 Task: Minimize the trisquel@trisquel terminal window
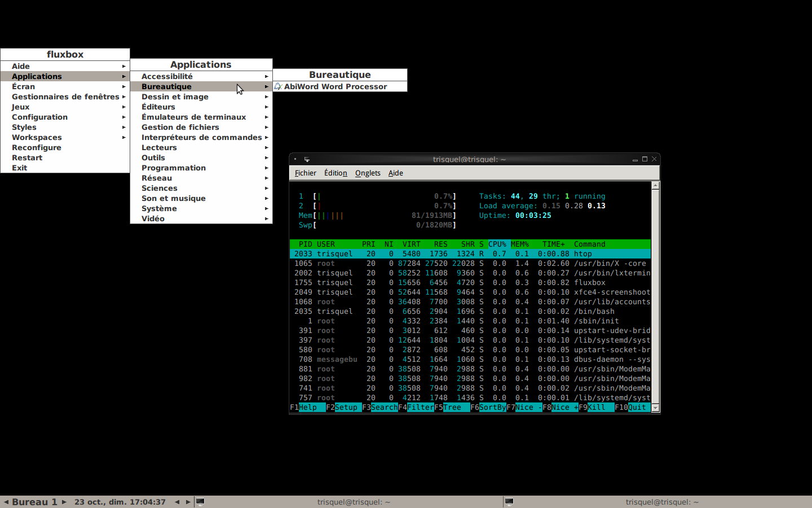[635, 160]
